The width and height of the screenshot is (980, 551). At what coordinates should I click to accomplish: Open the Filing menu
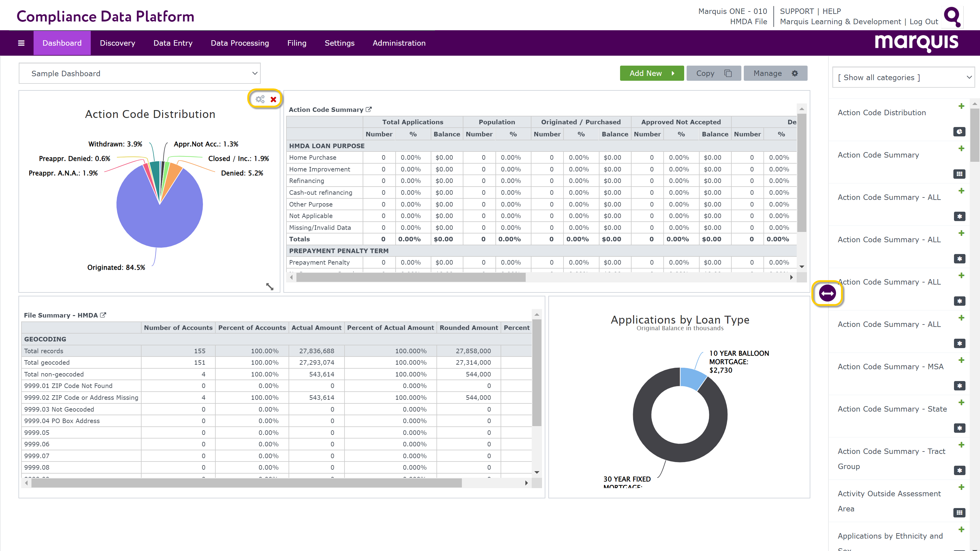[297, 43]
